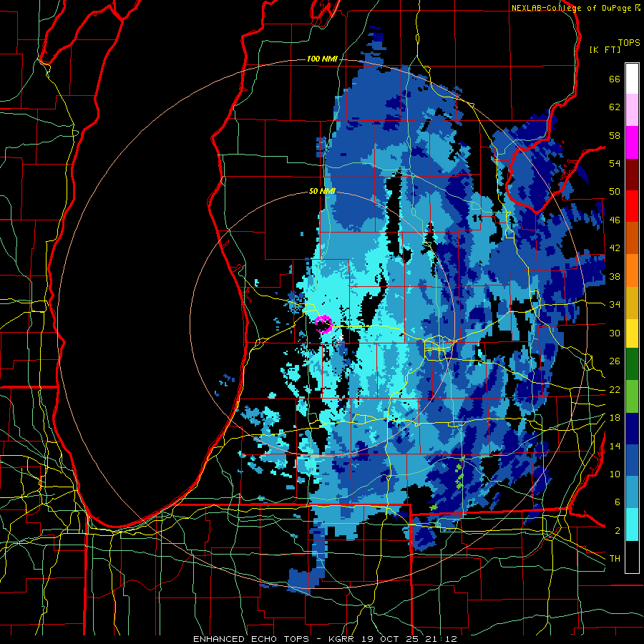Click the '30' legend value label
Viewport: 644px width, 644px height.
[615, 333]
